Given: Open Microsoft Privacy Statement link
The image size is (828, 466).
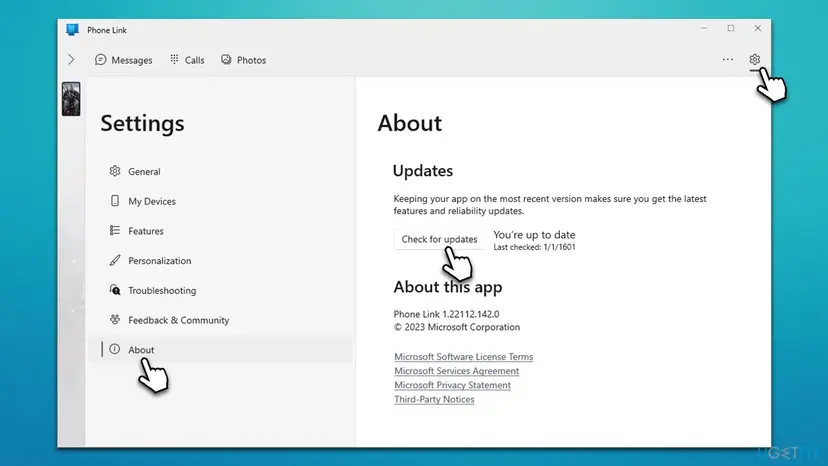Looking at the screenshot, I should (x=453, y=385).
